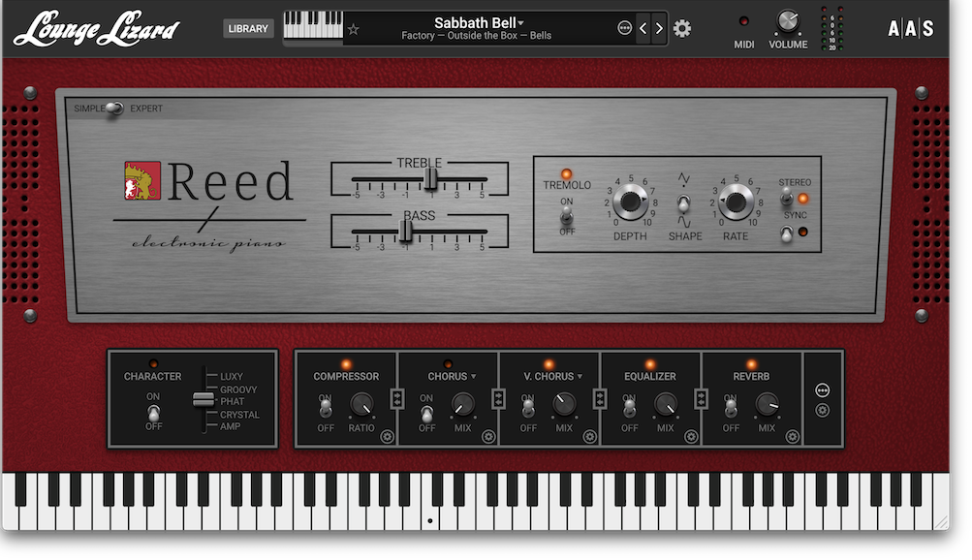
Task: Select the Phat character
Action: pos(232,401)
